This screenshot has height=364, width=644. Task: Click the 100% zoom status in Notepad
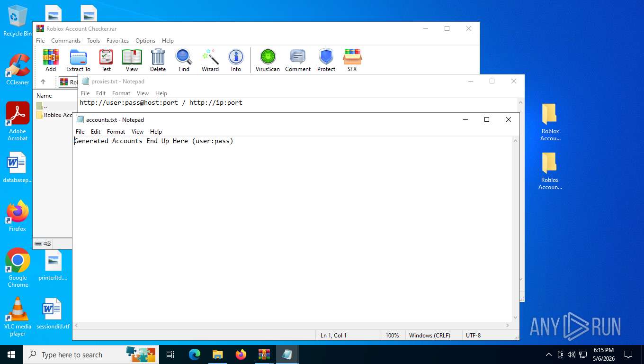(392, 335)
